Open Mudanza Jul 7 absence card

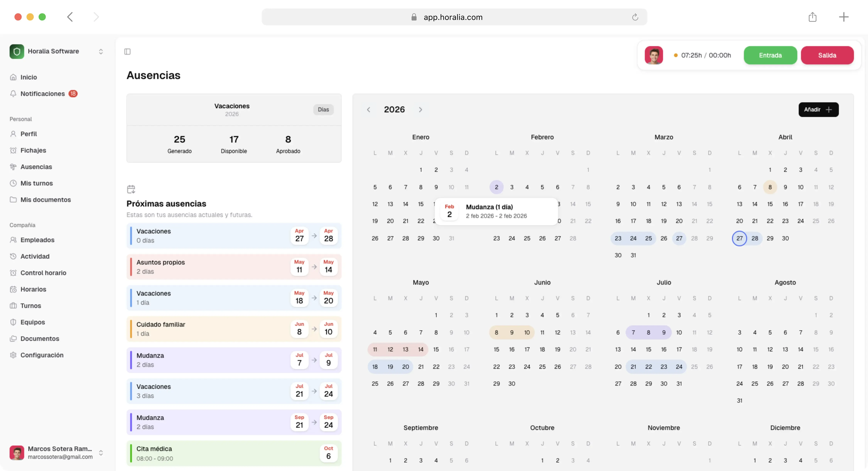[x=234, y=360]
